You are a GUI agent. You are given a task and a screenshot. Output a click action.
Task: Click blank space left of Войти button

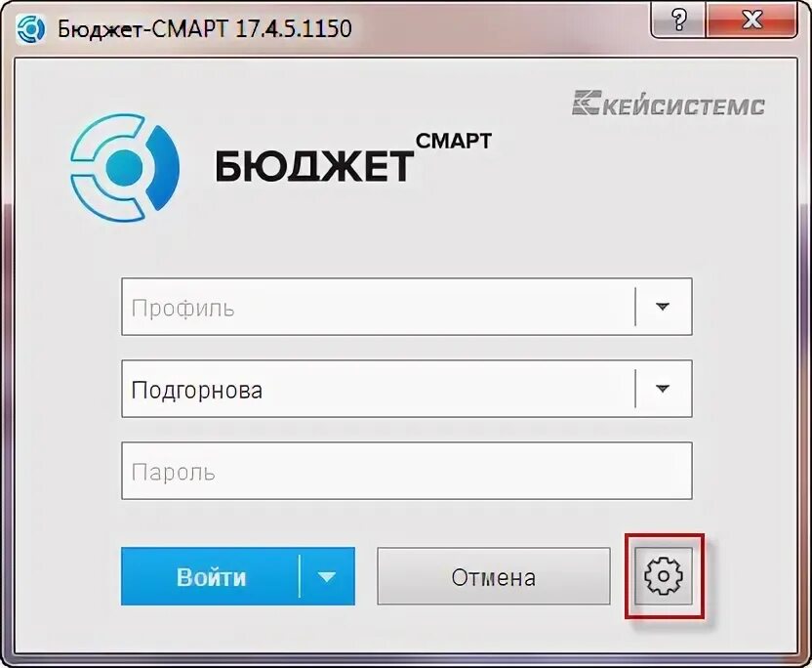(x=67, y=576)
